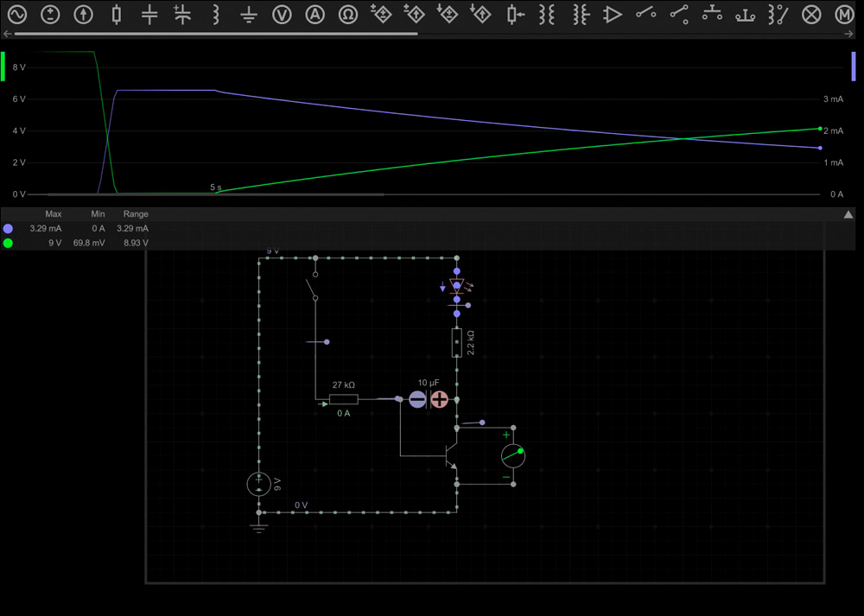Add a lamp from the toolbar
Image resolution: width=864 pixels, height=616 pixels.
pyautogui.click(x=810, y=15)
